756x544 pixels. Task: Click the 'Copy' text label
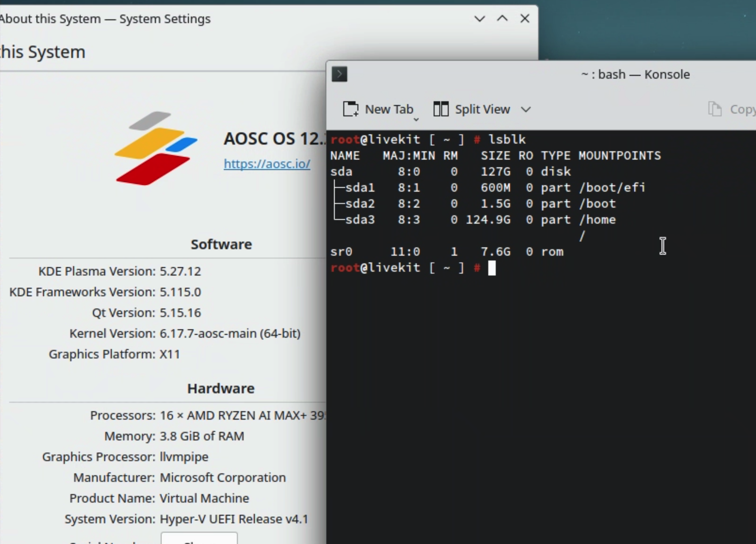pyautogui.click(x=743, y=110)
